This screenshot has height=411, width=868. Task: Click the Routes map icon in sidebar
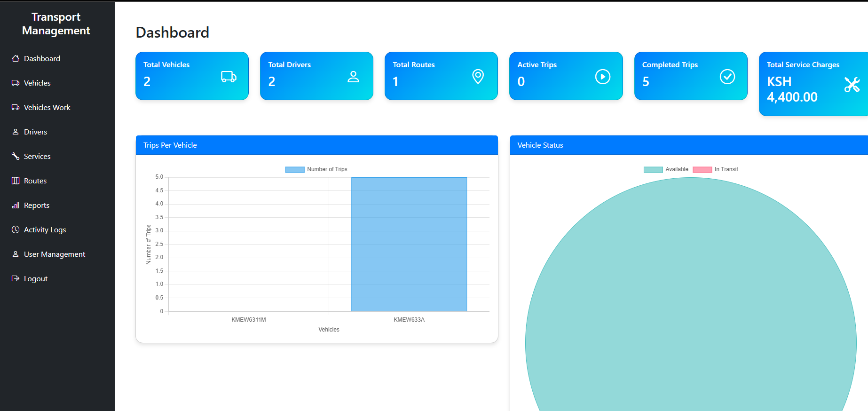(16, 181)
